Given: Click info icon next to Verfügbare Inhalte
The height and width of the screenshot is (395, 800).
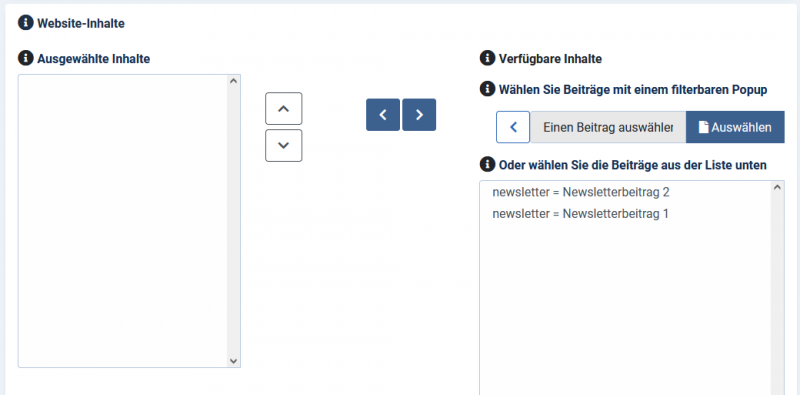Looking at the screenshot, I should pos(488,58).
